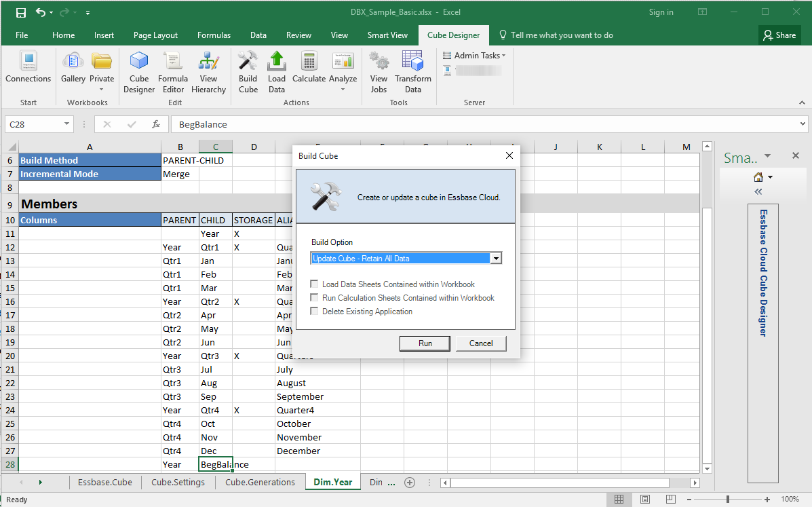Check Delete Existing Application option
The image size is (812, 507).
pos(314,311)
